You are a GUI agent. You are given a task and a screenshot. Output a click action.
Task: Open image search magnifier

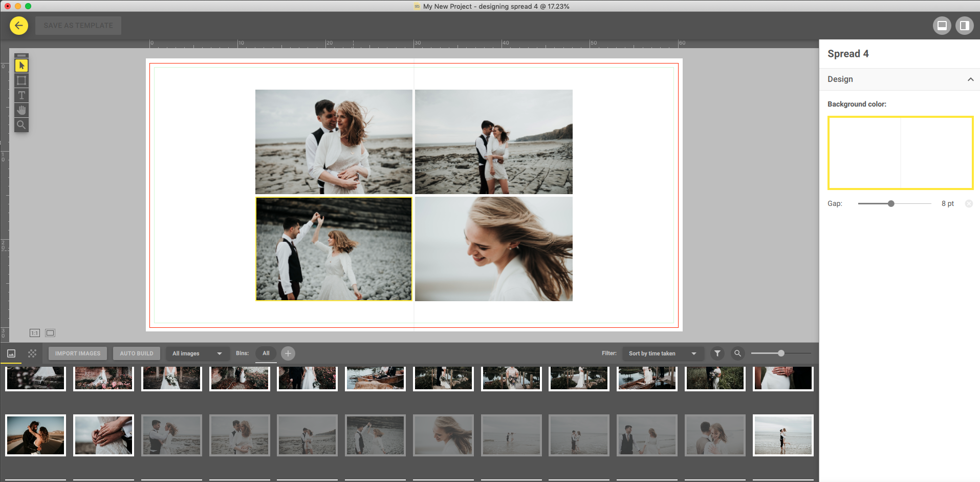[x=737, y=353]
